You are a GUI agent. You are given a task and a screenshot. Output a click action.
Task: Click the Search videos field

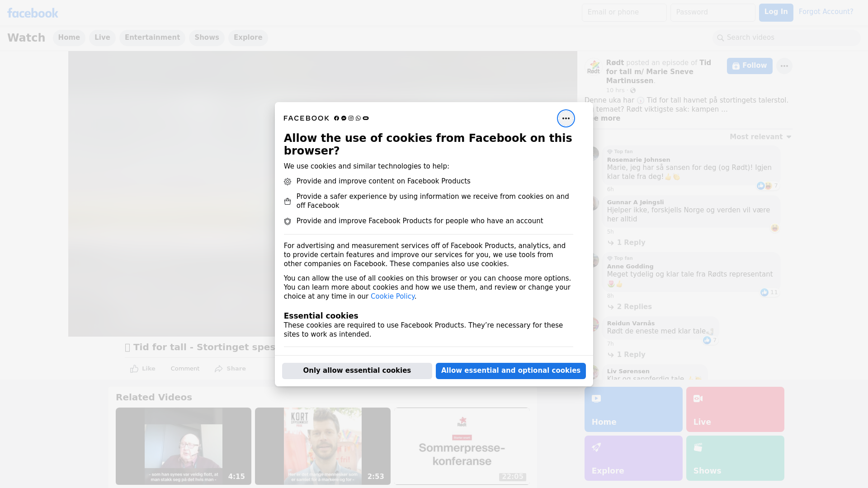point(787,38)
